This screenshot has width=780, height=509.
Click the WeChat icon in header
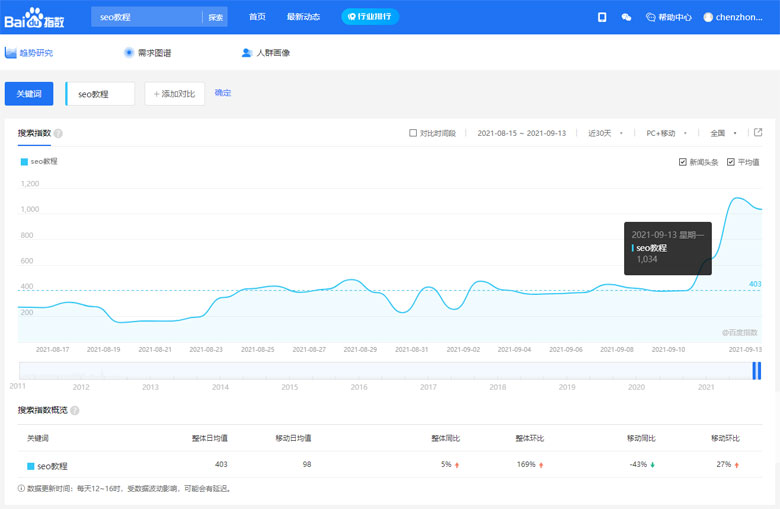pyautogui.click(x=627, y=17)
